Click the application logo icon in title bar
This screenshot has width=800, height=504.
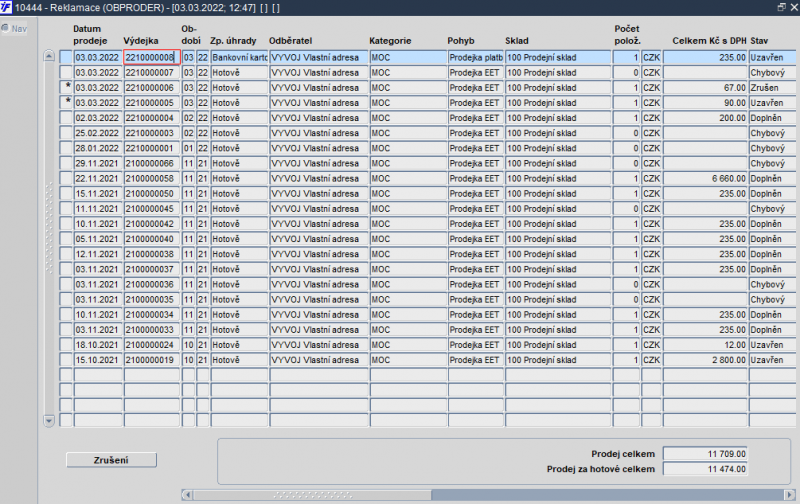click(x=6, y=7)
